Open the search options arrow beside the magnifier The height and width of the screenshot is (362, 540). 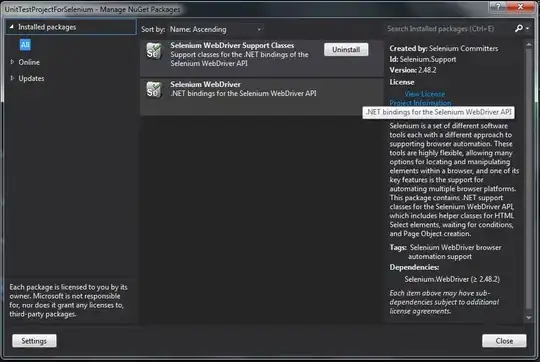(x=528, y=29)
